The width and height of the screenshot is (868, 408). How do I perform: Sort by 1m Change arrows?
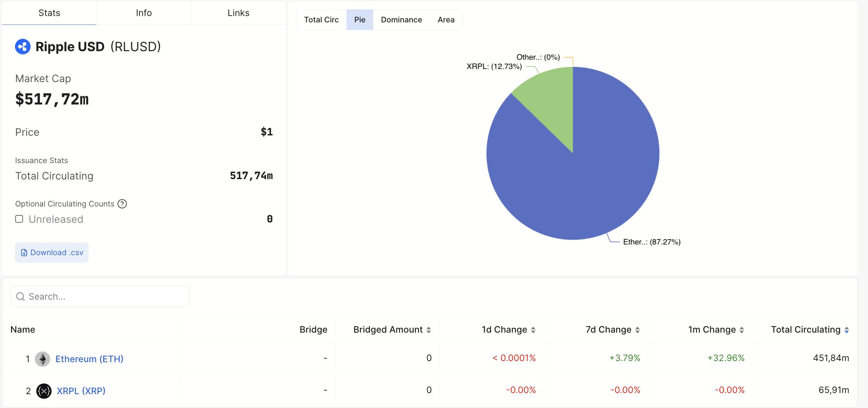(x=741, y=330)
